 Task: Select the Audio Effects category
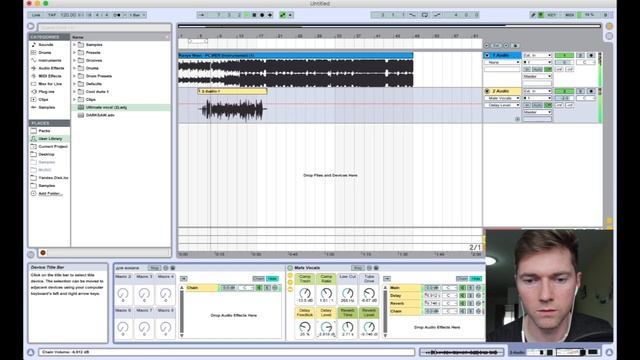pyautogui.click(x=51, y=68)
